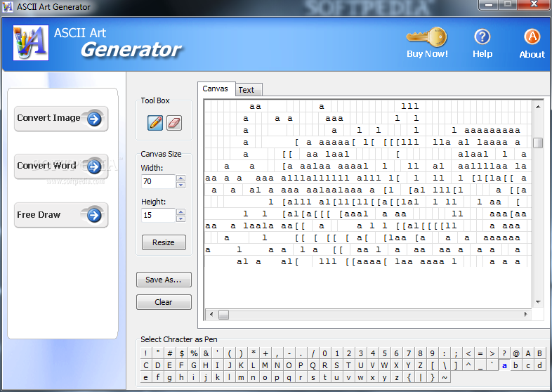552x392 pixels.
Task: Select '$' as pen character
Action: [182, 353]
